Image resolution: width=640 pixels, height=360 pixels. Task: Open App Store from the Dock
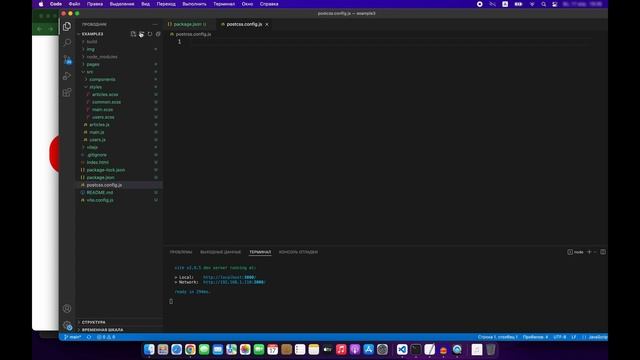pos(369,349)
